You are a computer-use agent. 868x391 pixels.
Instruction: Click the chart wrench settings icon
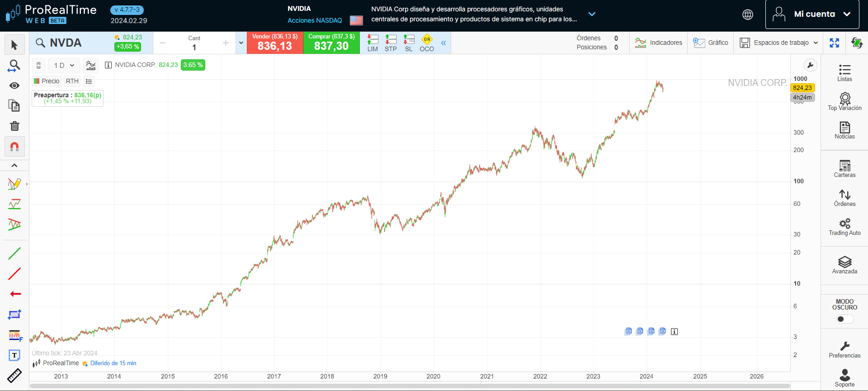click(x=810, y=65)
